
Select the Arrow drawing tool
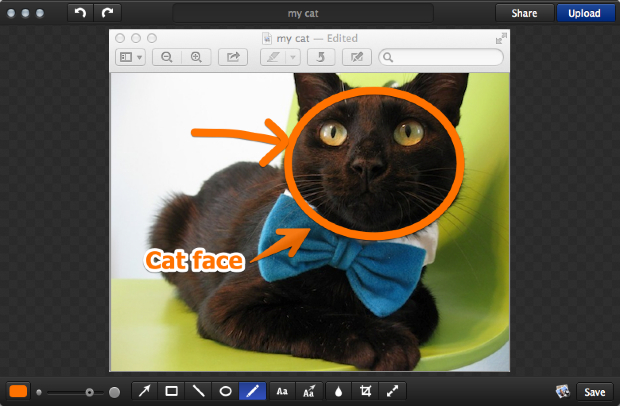144,391
